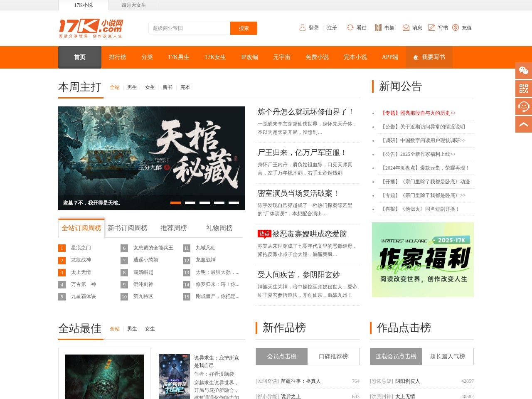The height and width of the screenshot is (399, 532).
Task: Click the search input field
Action: coord(189,28)
